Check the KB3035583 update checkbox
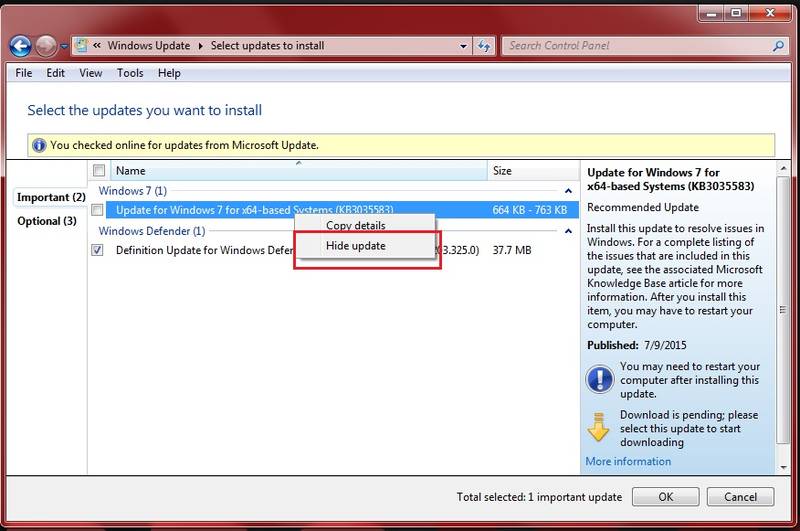Viewport: 800px width, 531px height. point(97,210)
